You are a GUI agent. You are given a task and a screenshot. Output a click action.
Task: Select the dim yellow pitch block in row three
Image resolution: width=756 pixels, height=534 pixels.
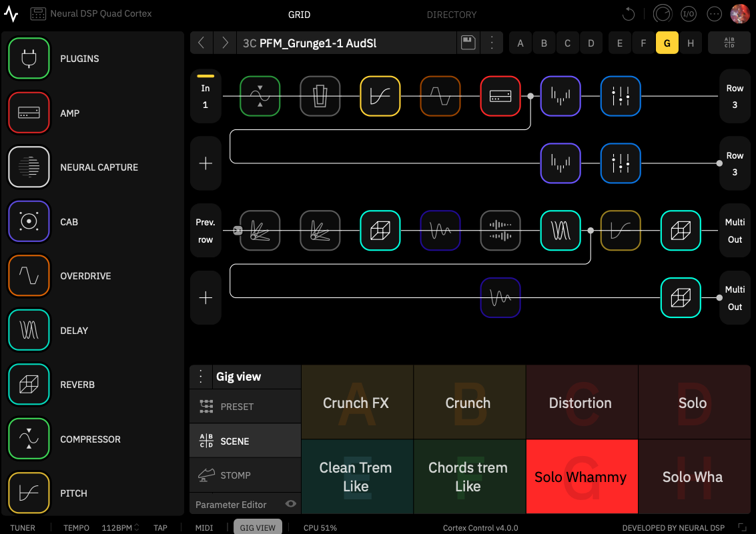(x=621, y=231)
